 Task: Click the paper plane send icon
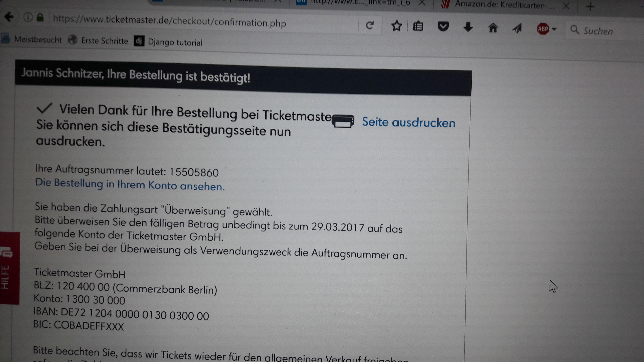517,29
